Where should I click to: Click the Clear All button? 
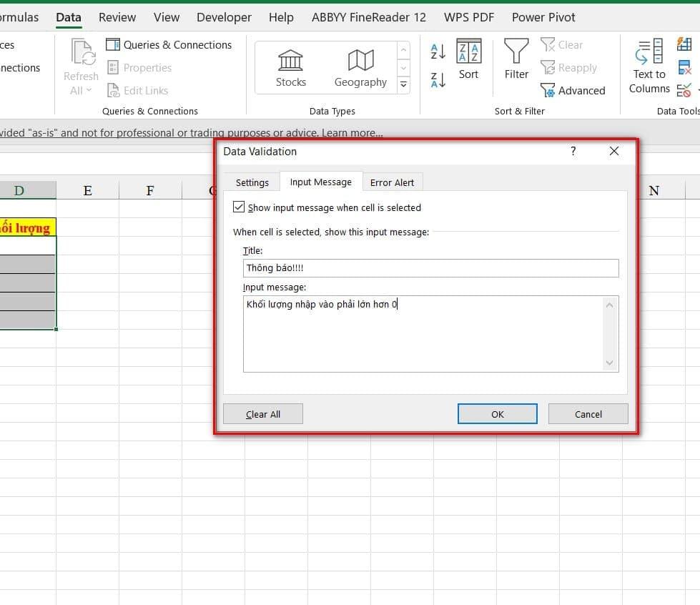(263, 414)
